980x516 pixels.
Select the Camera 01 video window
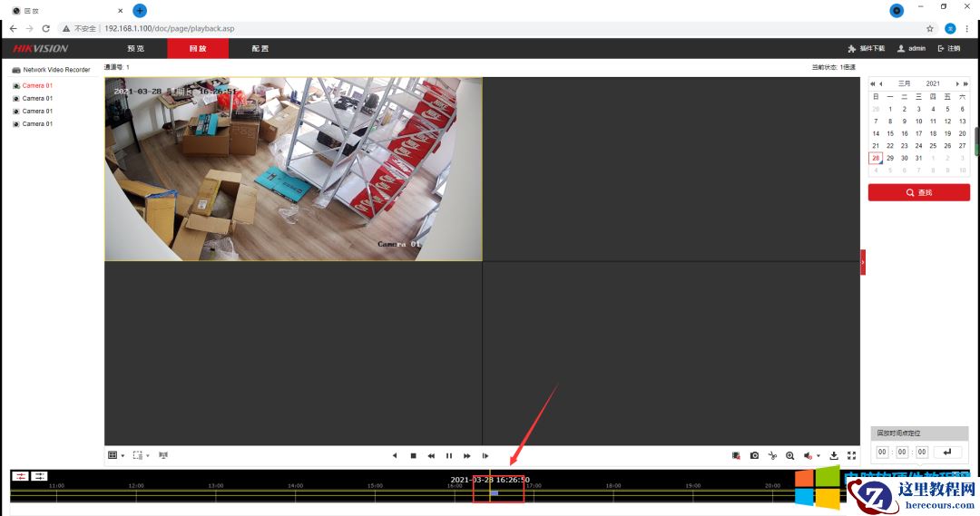point(294,169)
